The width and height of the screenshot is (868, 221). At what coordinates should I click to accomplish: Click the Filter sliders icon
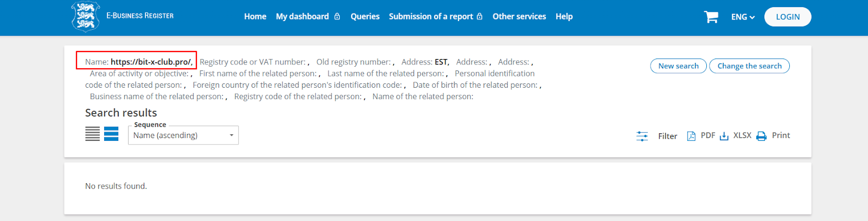(642, 136)
